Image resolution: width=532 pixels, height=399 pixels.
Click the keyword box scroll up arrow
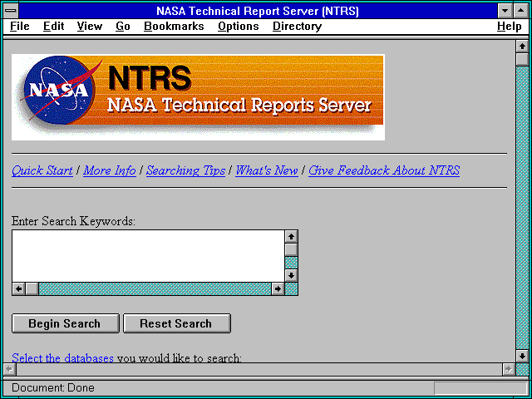(x=291, y=236)
